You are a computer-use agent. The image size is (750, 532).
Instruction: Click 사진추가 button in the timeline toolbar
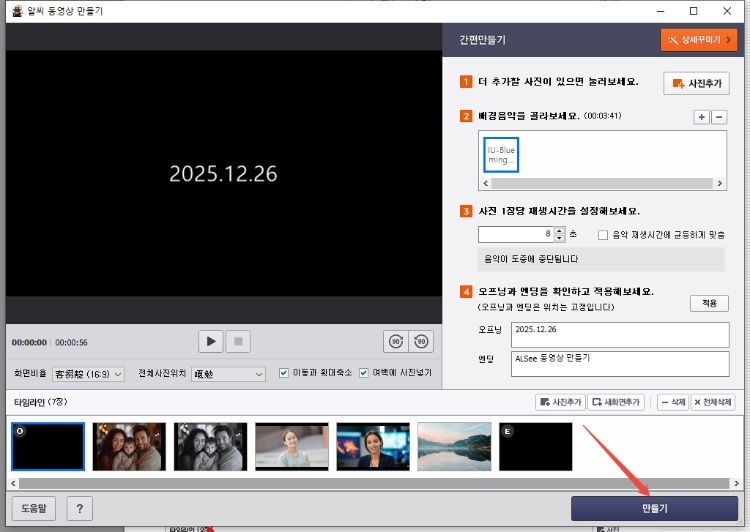pyautogui.click(x=560, y=401)
